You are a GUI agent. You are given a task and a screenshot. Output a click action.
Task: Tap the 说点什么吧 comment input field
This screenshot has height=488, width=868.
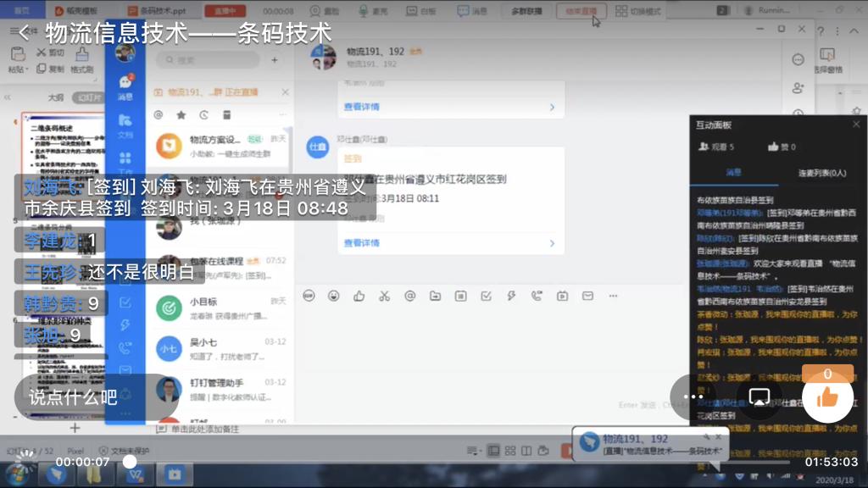coord(95,396)
